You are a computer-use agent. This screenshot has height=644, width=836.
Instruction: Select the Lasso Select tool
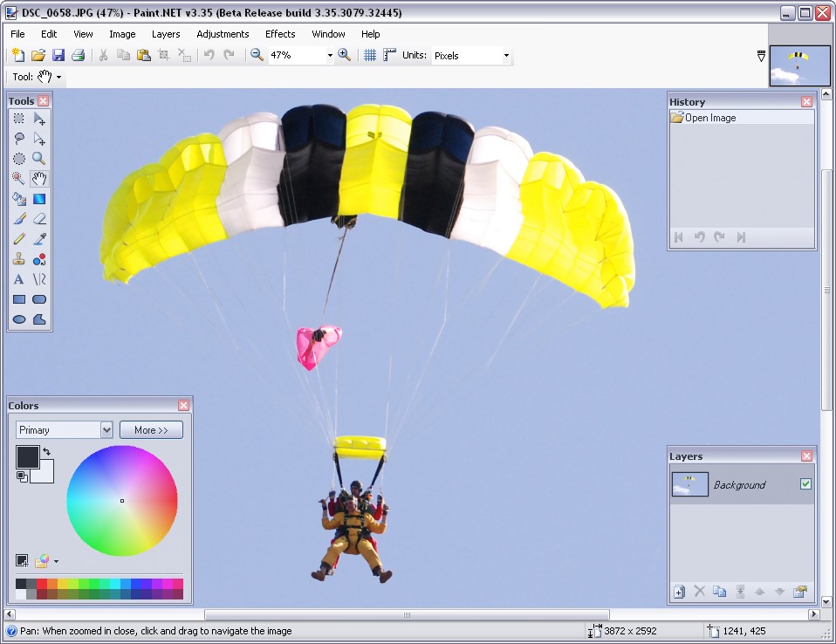click(x=18, y=139)
